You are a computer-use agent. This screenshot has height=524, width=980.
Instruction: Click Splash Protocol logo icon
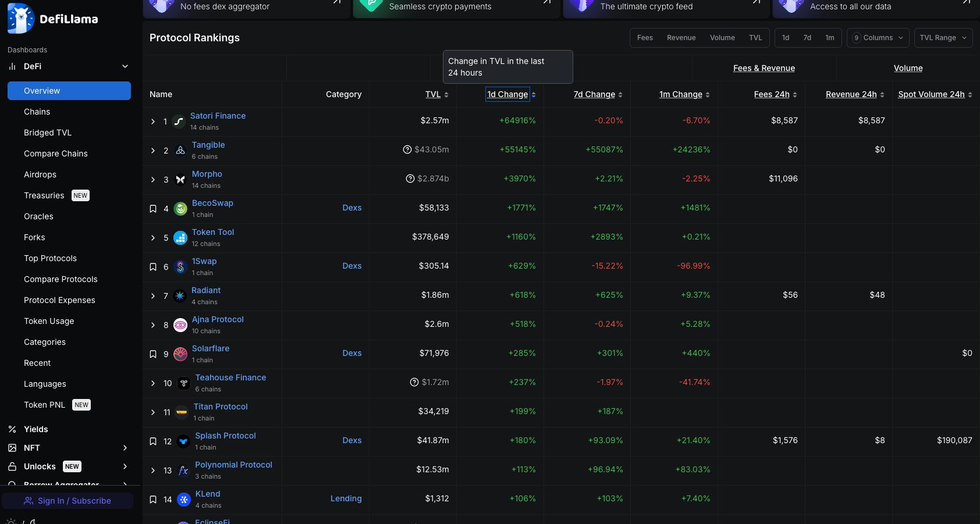[183, 441]
